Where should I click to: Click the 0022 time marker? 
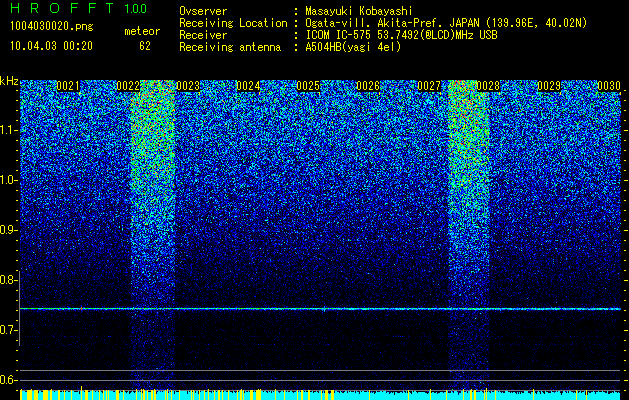point(128,86)
